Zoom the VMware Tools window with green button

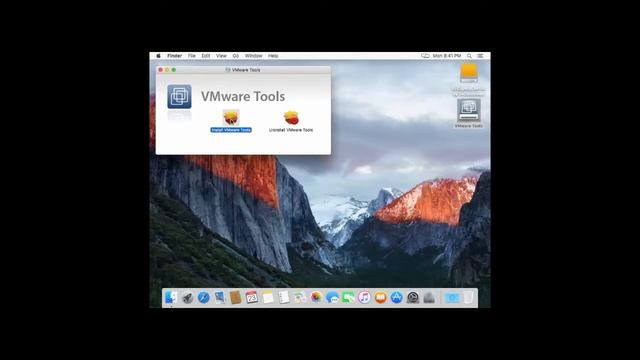[x=173, y=70]
